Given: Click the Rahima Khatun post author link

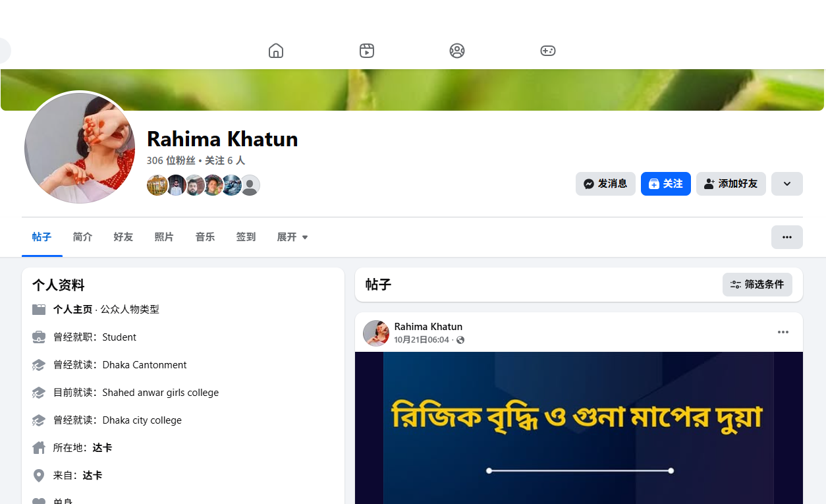Looking at the screenshot, I should click(x=428, y=327).
